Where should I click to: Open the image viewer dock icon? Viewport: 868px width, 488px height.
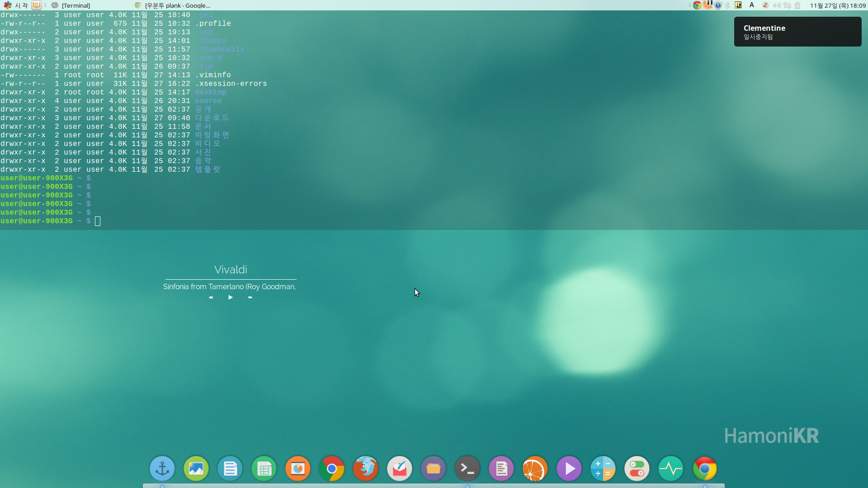(x=196, y=469)
